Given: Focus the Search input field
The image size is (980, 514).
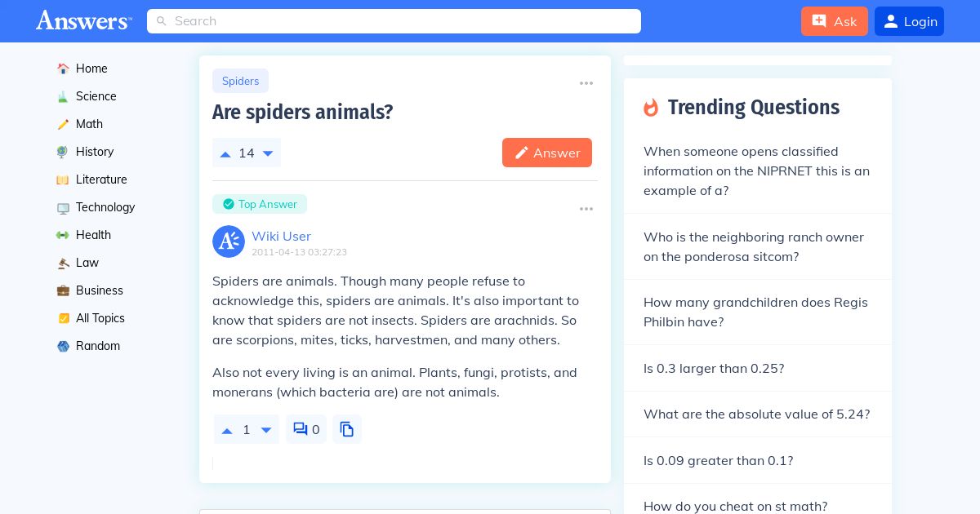Looking at the screenshot, I should point(394,21).
